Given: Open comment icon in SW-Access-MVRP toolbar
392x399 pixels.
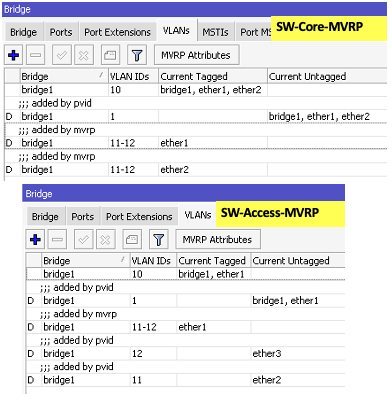Looking at the screenshot, I should tap(132, 239).
